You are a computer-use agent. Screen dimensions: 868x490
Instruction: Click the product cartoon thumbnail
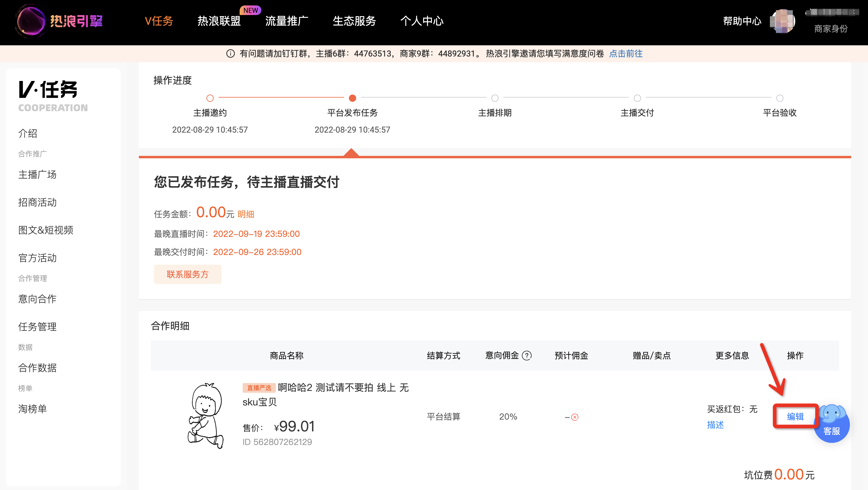[x=206, y=415]
